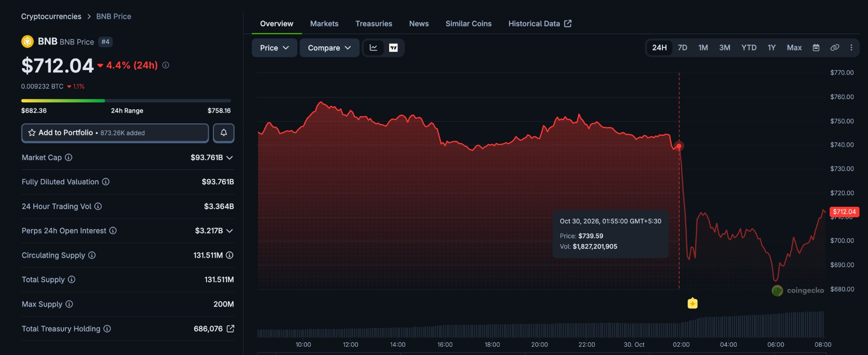Switch to Markets tab

point(324,24)
